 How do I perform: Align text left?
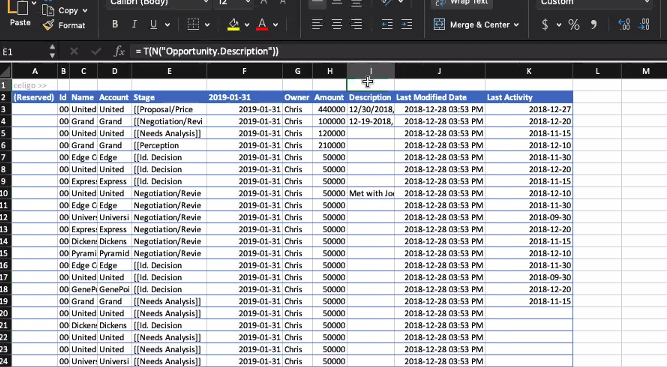(317, 24)
